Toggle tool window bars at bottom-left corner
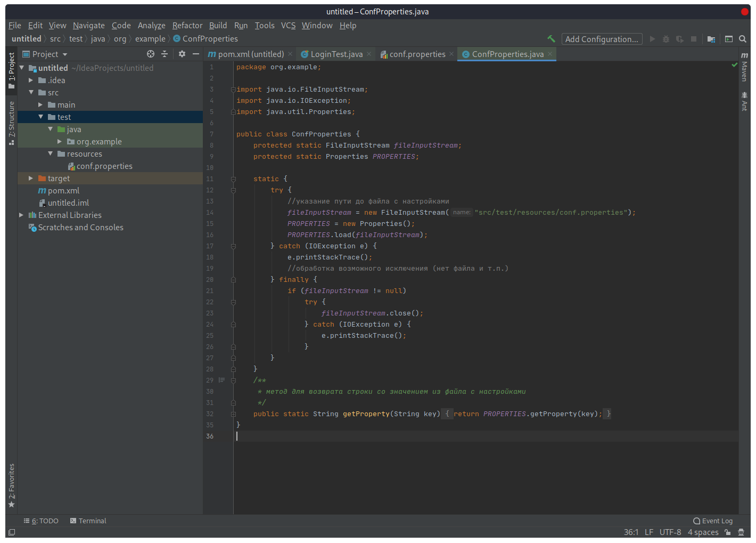This screenshot has width=756, height=543. tap(12, 532)
